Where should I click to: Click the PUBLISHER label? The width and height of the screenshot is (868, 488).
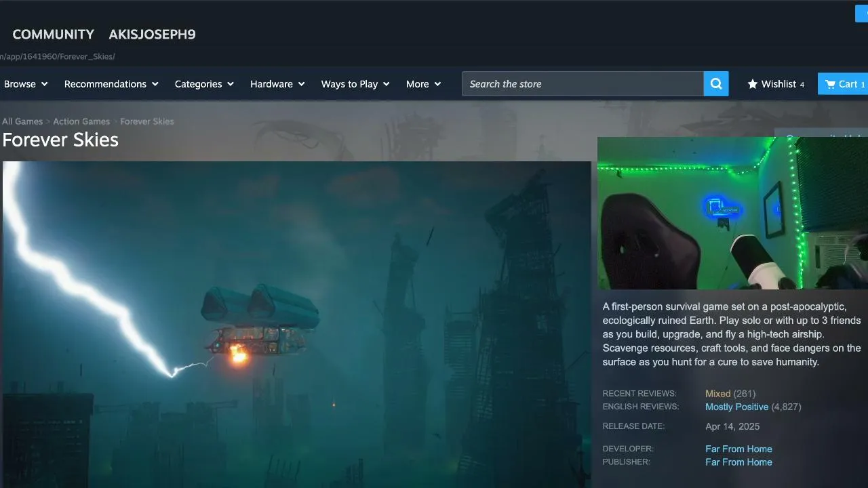pos(626,462)
